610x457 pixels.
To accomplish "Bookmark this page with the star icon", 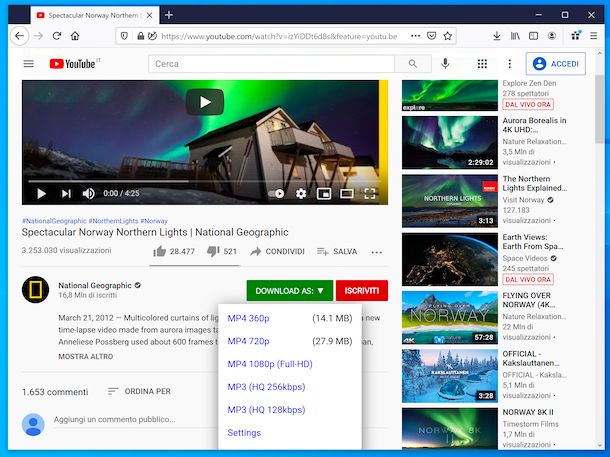I will [x=448, y=36].
